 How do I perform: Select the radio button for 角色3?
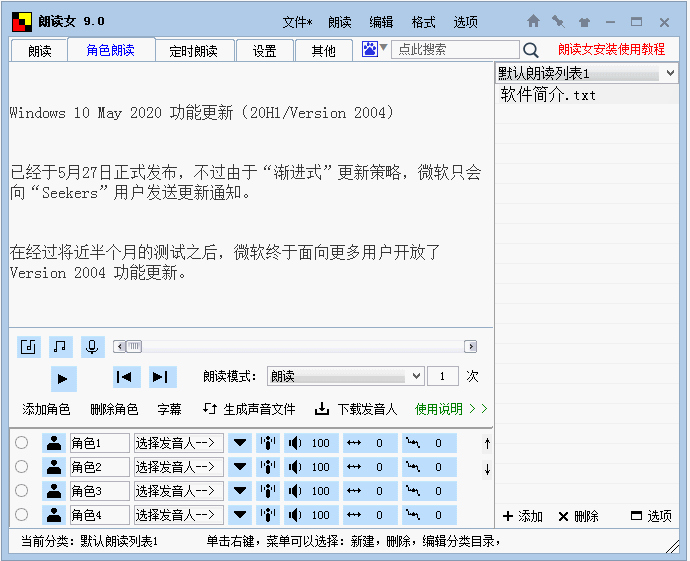(x=22, y=491)
